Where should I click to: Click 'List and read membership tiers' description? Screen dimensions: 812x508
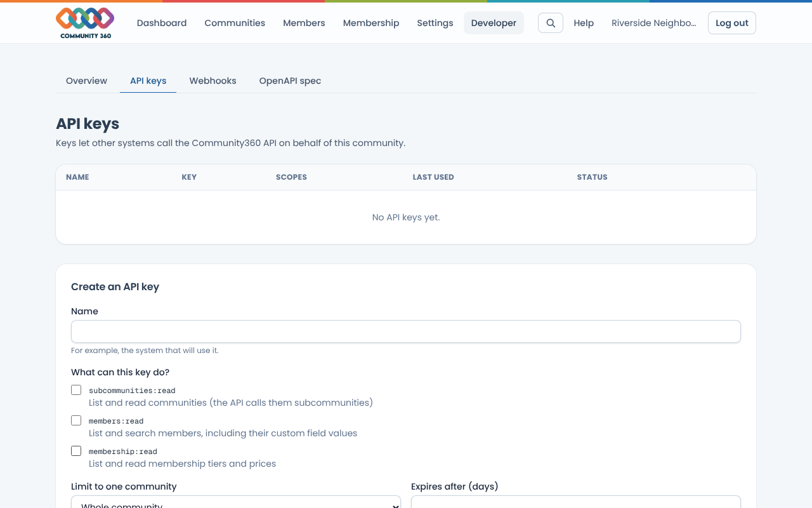coord(182,464)
